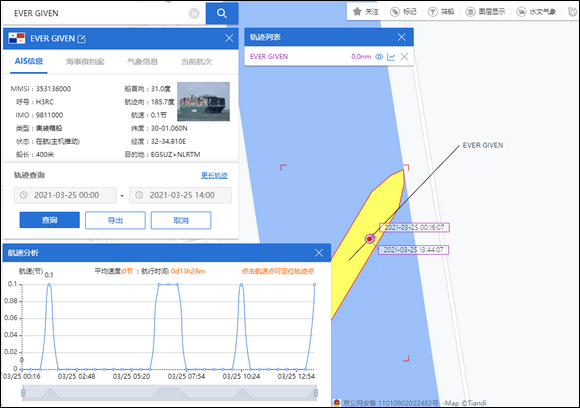Open the EVER GIVEN ship photo thumbnail
The width and height of the screenshot is (580, 408).
pyautogui.click(x=203, y=101)
